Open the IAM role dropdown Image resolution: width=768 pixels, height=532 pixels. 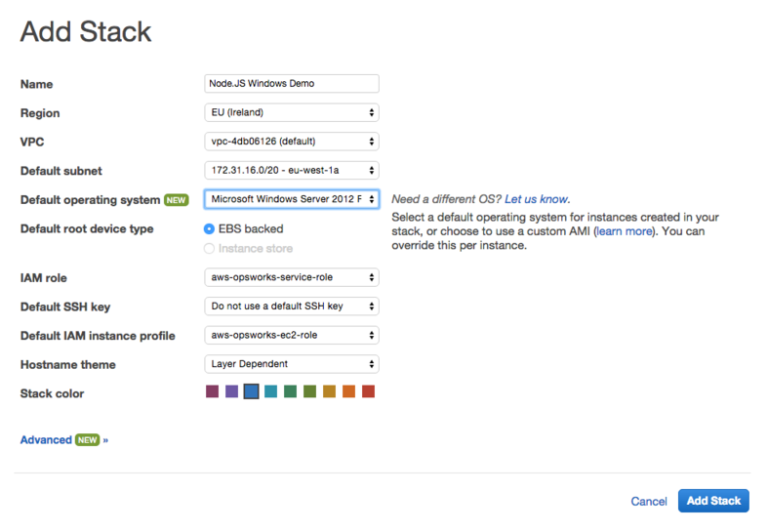pos(292,277)
